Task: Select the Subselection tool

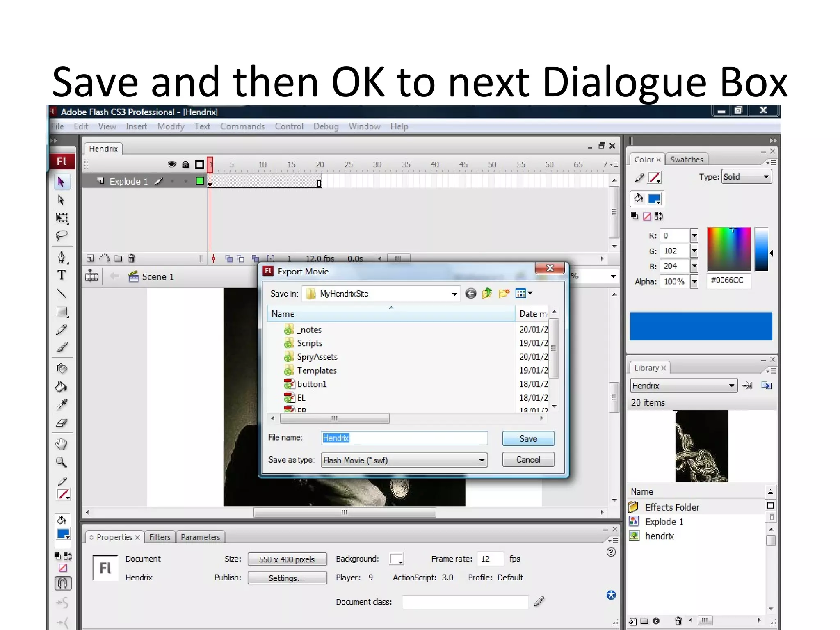Action: pyautogui.click(x=61, y=200)
